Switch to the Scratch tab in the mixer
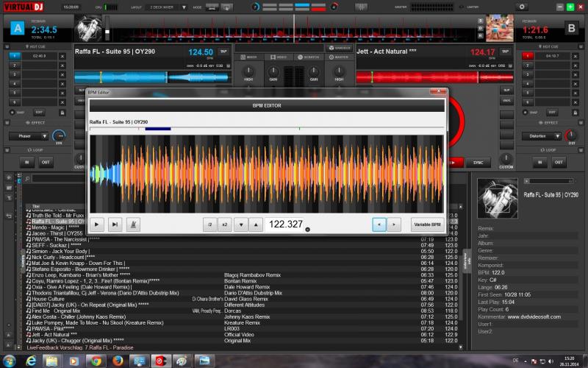The width and height of the screenshot is (588, 368). 309,57
